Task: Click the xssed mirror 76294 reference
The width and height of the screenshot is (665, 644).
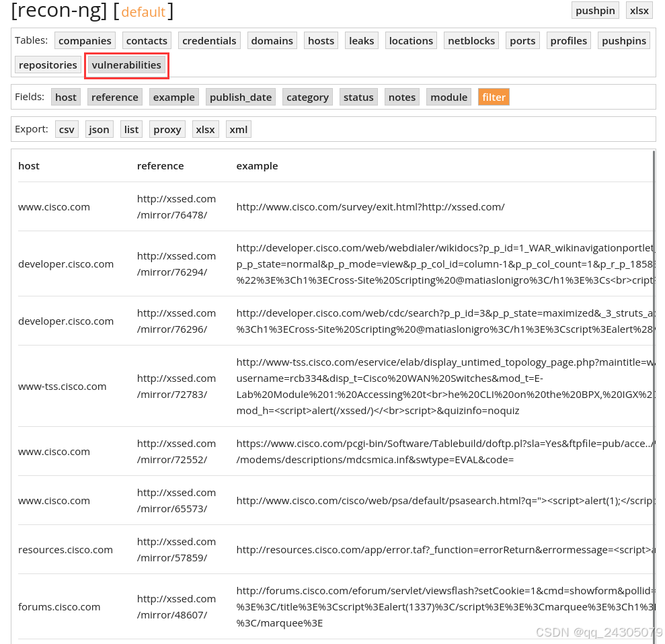Action: 176,264
